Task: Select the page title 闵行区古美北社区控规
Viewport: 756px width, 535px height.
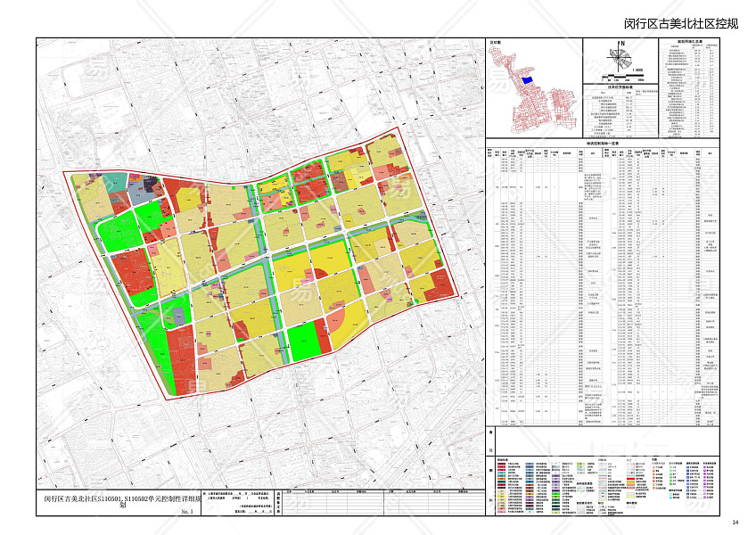Action: pos(680,24)
